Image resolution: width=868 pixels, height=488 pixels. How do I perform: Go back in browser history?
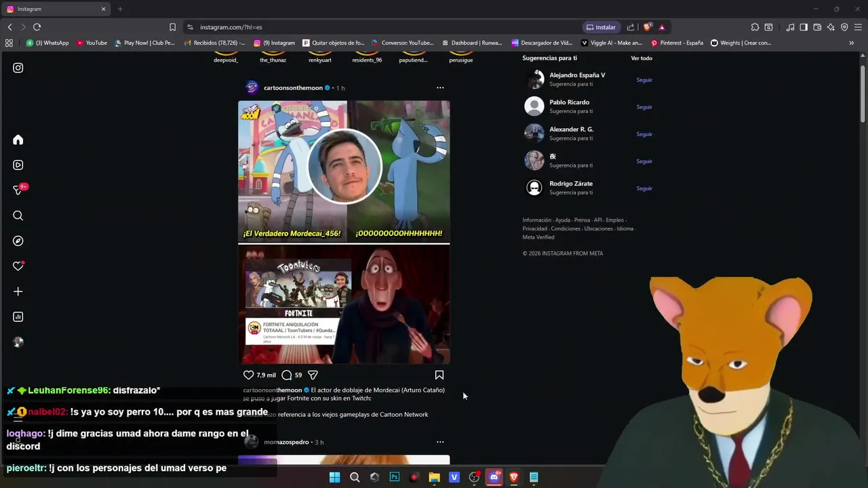9,27
